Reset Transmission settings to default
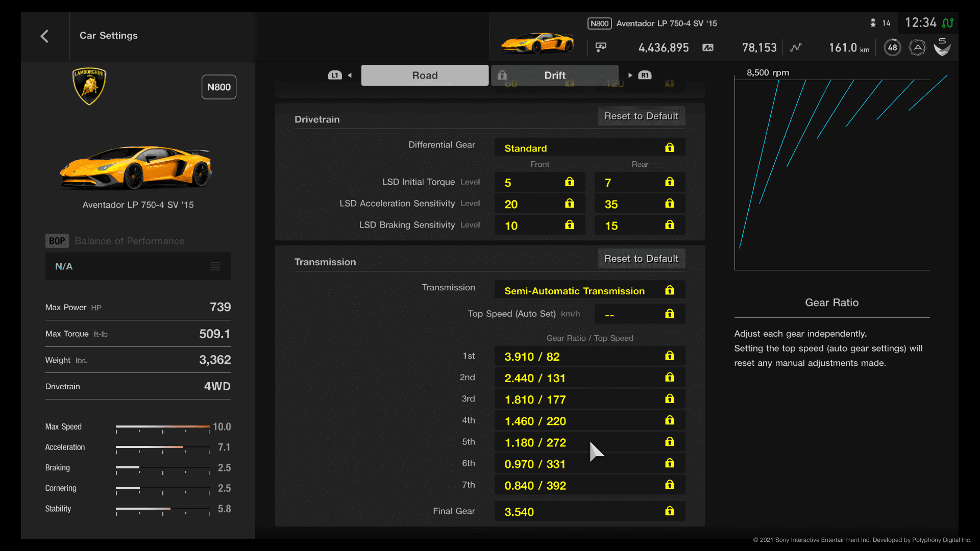Screen dimensions: 980x551 coord(641,259)
